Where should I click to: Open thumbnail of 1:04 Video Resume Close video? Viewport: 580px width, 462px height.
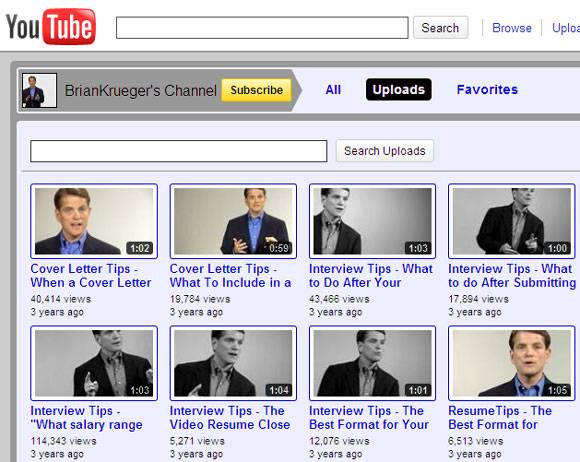point(233,363)
